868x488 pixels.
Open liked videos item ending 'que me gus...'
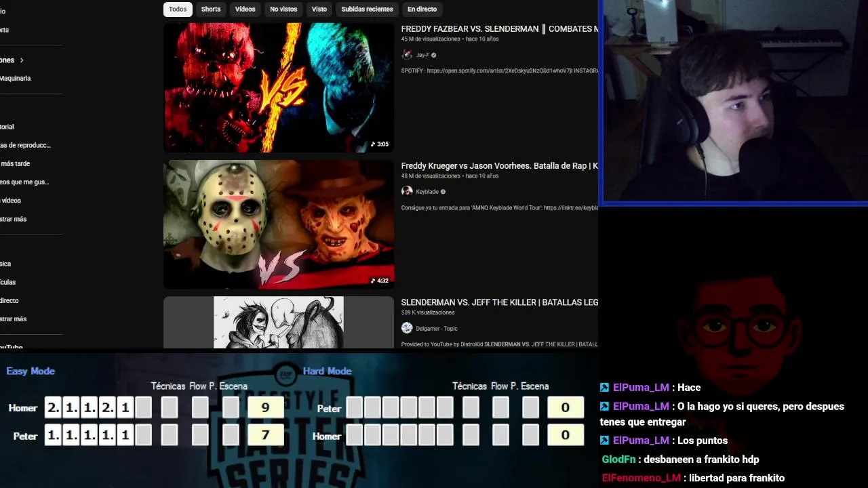[24, 182]
